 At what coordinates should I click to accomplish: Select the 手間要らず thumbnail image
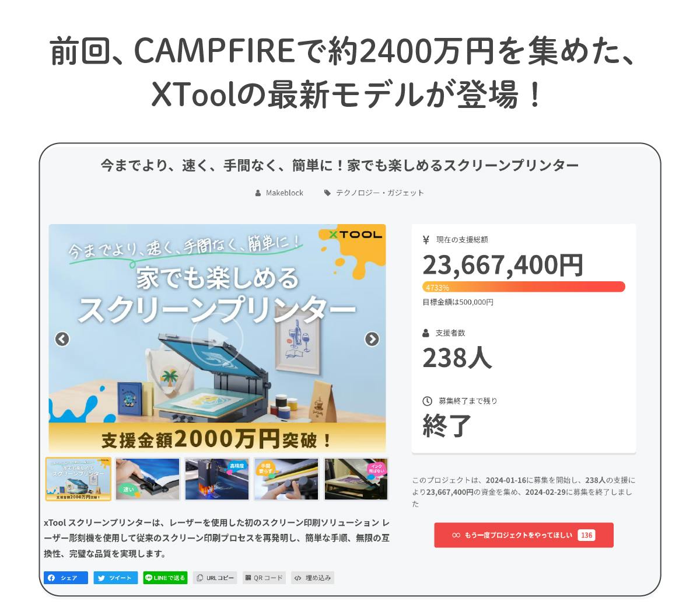pos(286,479)
